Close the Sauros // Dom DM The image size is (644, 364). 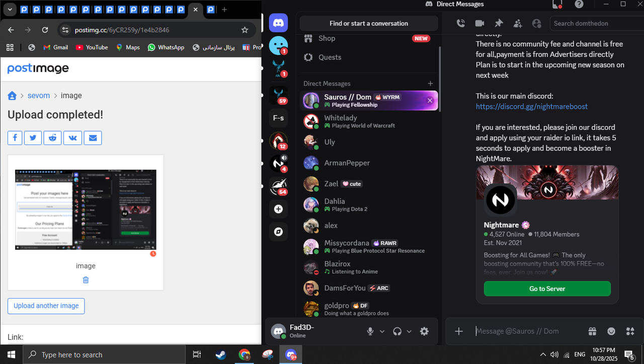click(430, 101)
